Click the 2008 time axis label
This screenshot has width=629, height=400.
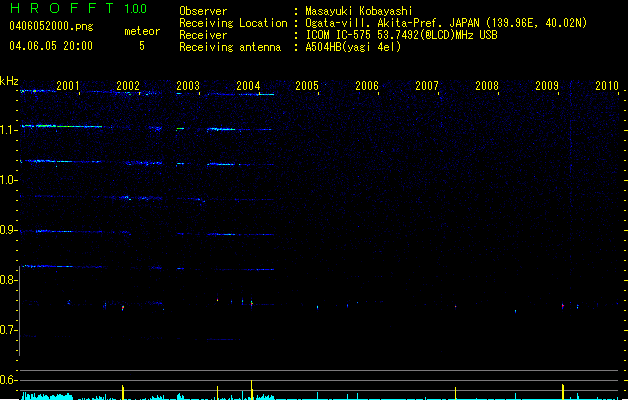coord(487,85)
